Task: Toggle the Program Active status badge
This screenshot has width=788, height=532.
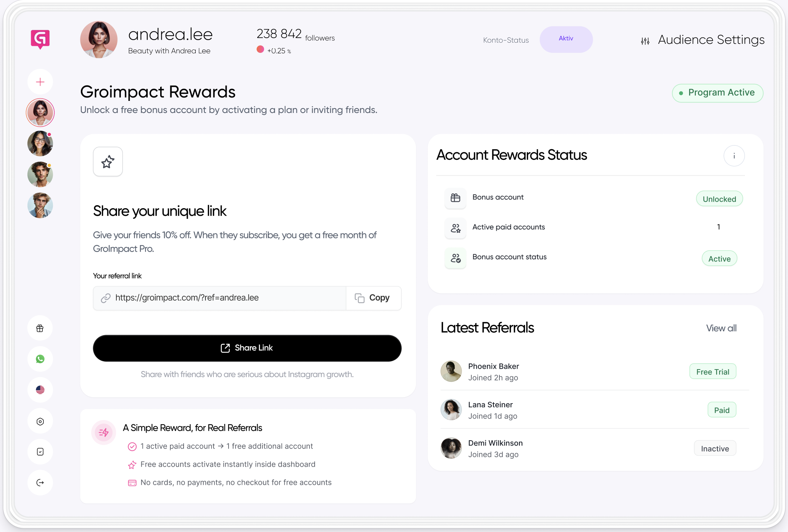Action: point(717,93)
